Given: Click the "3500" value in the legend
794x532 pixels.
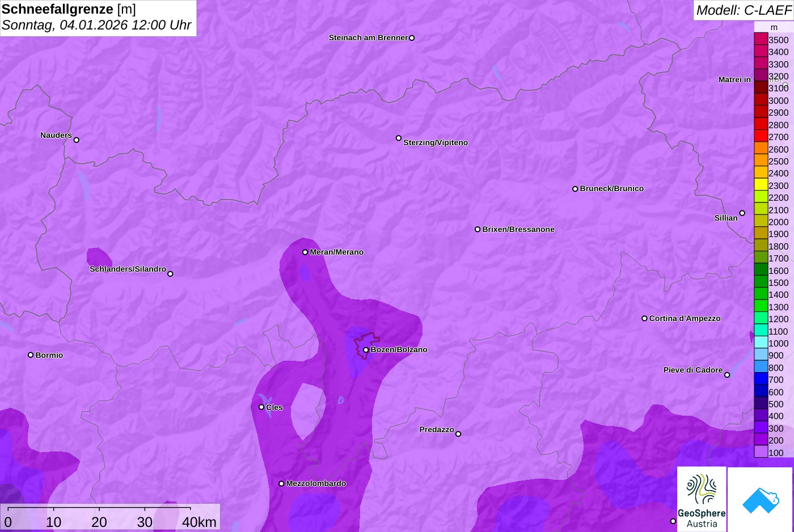Looking at the screenshot, I should pyautogui.click(x=779, y=40).
